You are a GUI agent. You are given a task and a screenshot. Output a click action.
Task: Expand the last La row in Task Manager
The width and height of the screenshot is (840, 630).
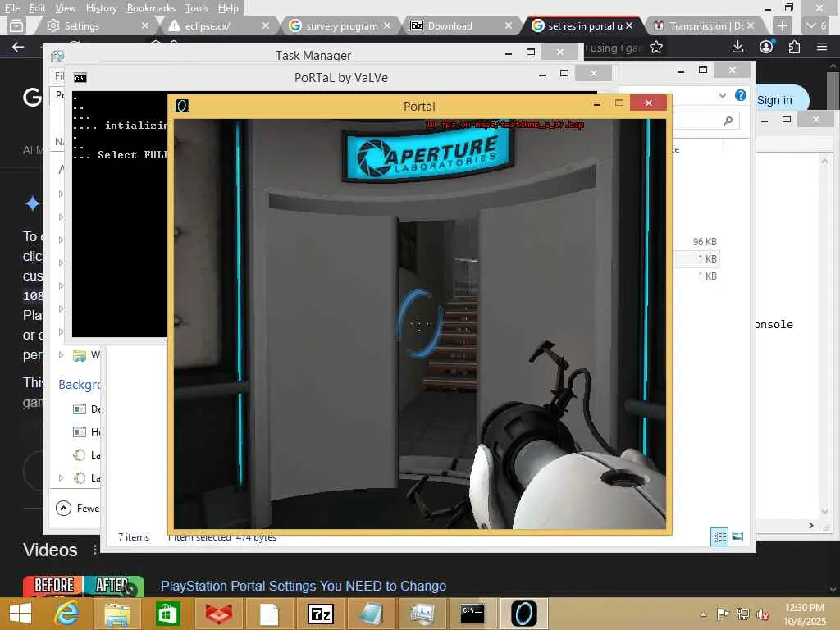(61, 477)
